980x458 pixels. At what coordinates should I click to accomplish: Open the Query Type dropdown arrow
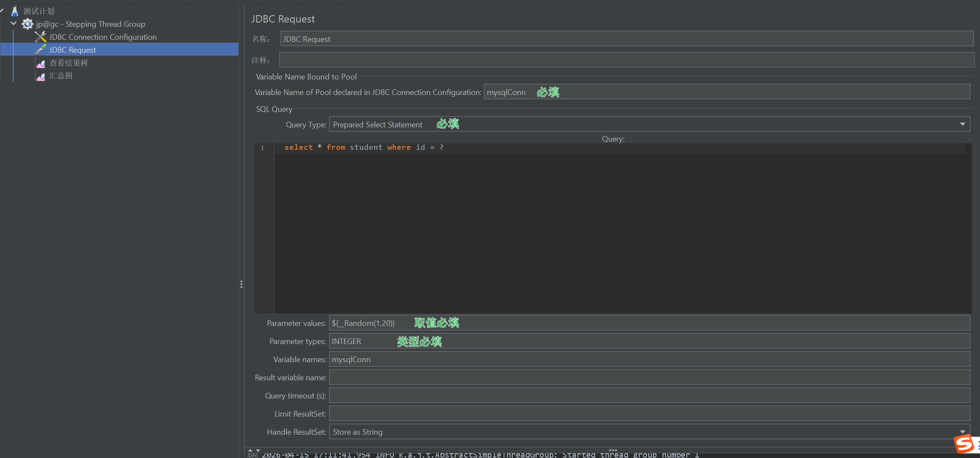(963, 124)
